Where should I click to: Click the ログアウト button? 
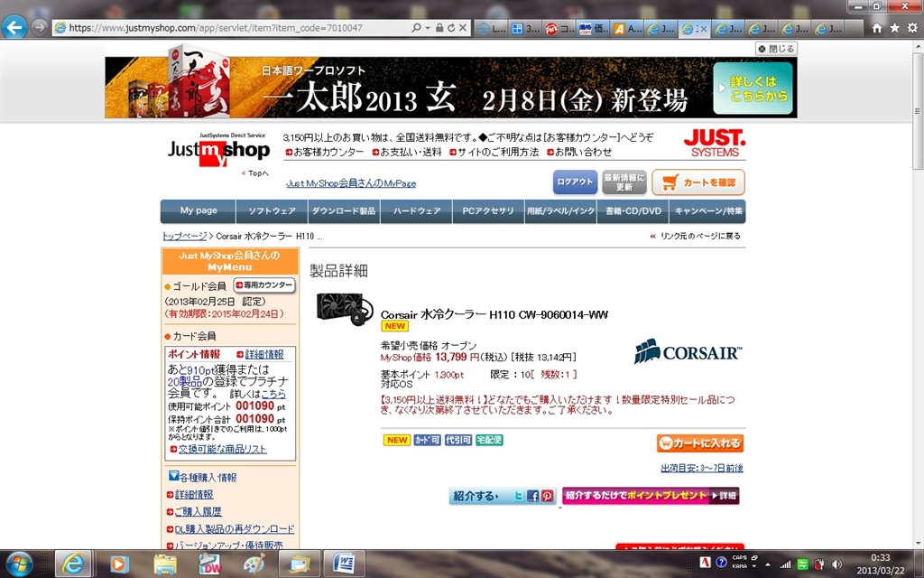[x=575, y=182]
